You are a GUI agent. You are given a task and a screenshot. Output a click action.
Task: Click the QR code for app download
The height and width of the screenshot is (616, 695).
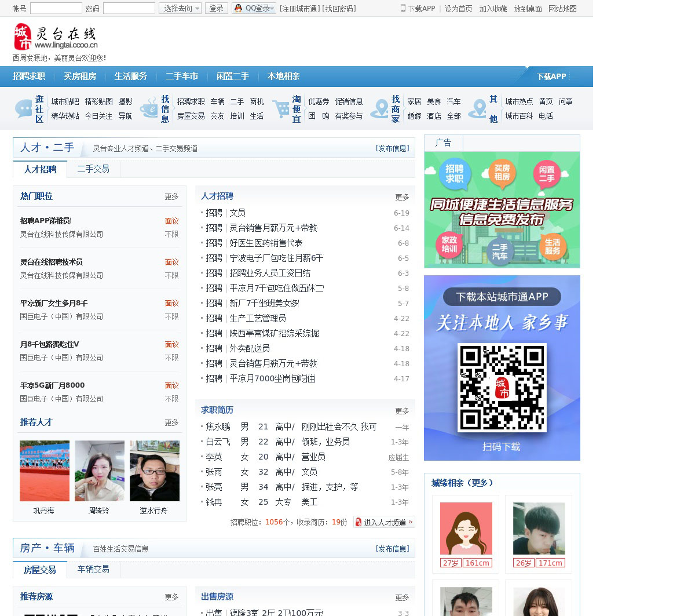point(502,387)
